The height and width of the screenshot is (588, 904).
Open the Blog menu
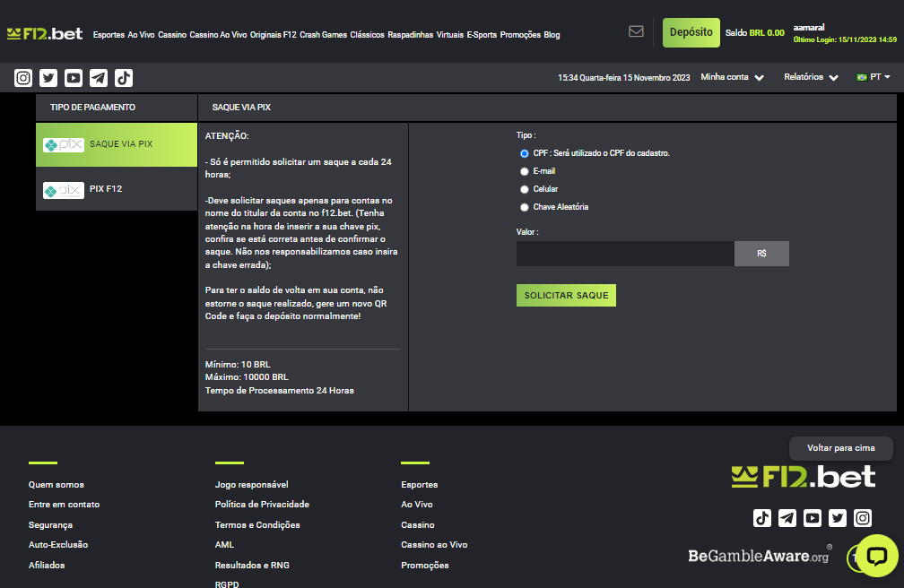tap(552, 35)
